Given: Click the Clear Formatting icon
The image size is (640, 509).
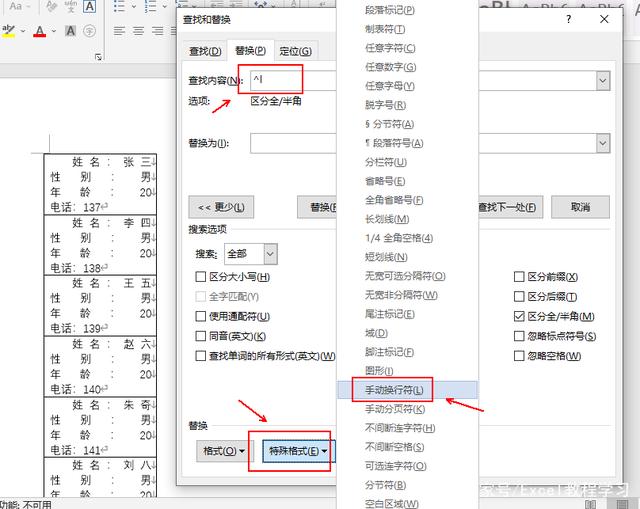Looking at the screenshot, I should [x=51, y=6].
